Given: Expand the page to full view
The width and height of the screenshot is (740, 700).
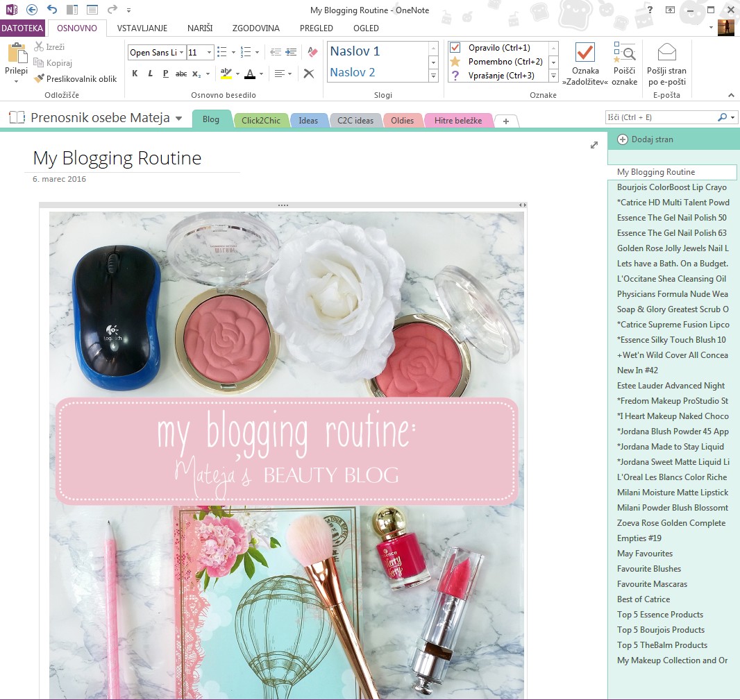Looking at the screenshot, I should [x=594, y=145].
